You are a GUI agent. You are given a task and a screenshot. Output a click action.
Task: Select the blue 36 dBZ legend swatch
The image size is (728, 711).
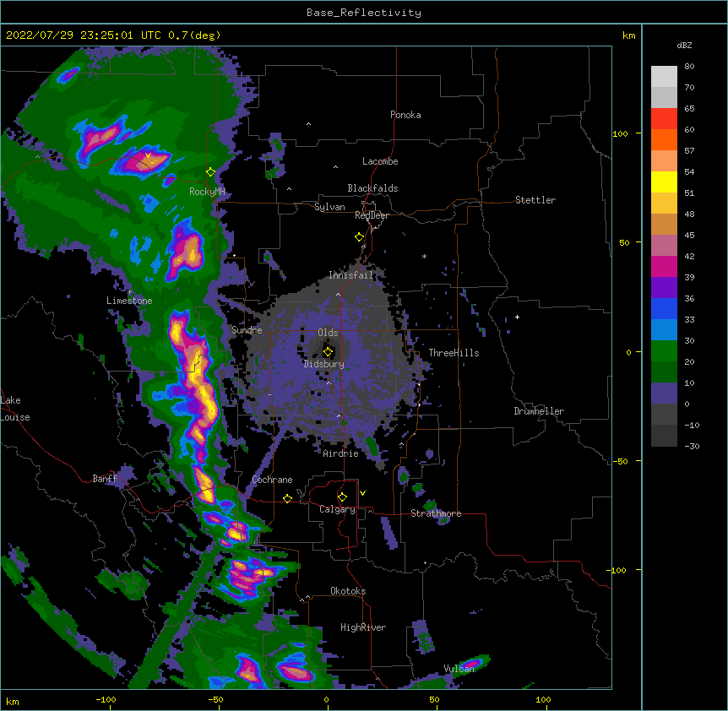click(664, 308)
